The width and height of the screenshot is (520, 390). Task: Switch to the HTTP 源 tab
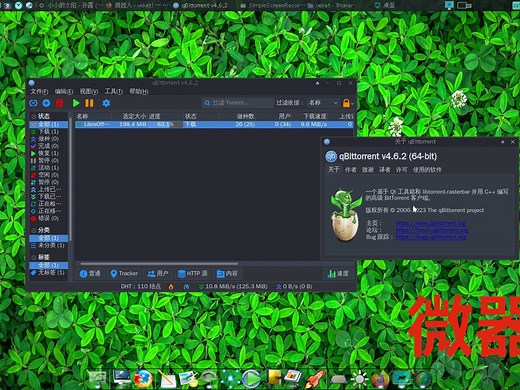click(x=192, y=274)
